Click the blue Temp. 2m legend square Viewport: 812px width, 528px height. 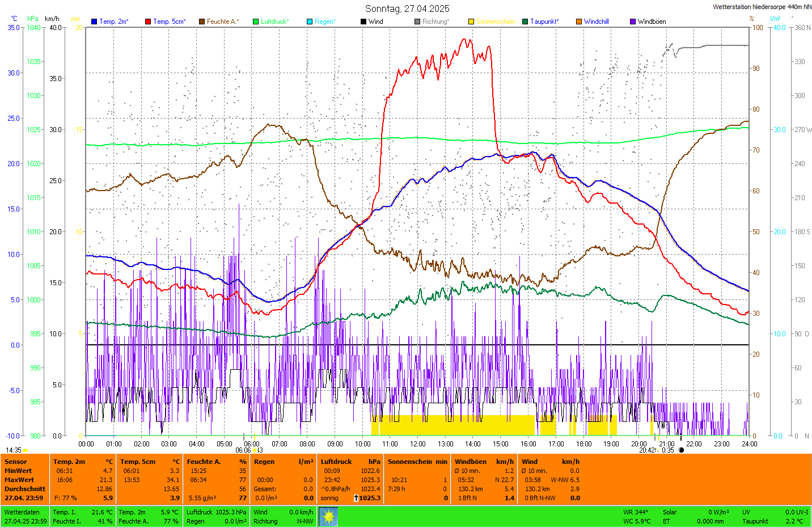(94, 22)
